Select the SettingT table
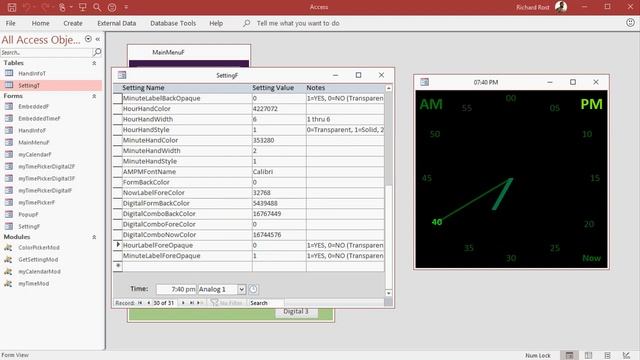Viewport: 640px width, 360px height. [29, 85]
